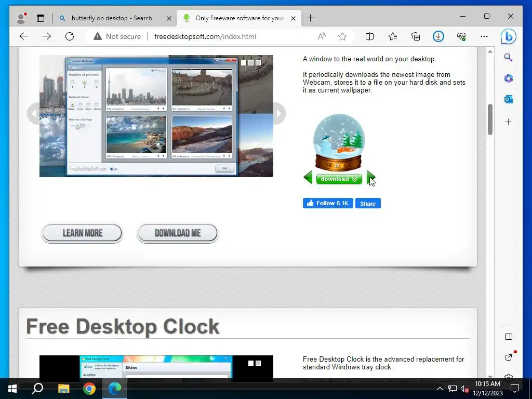Open the notification center icon
The image size is (532, 399).
[515, 389]
